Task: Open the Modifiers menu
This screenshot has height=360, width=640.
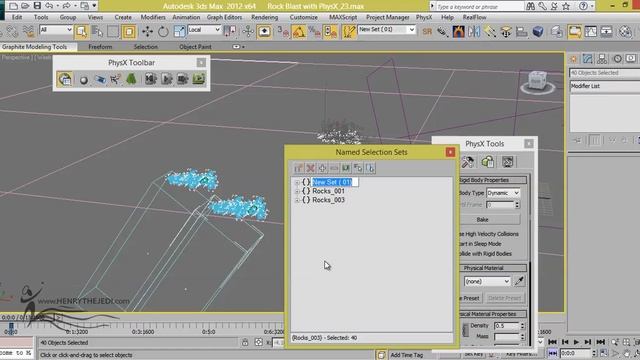Action: (x=153, y=17)
